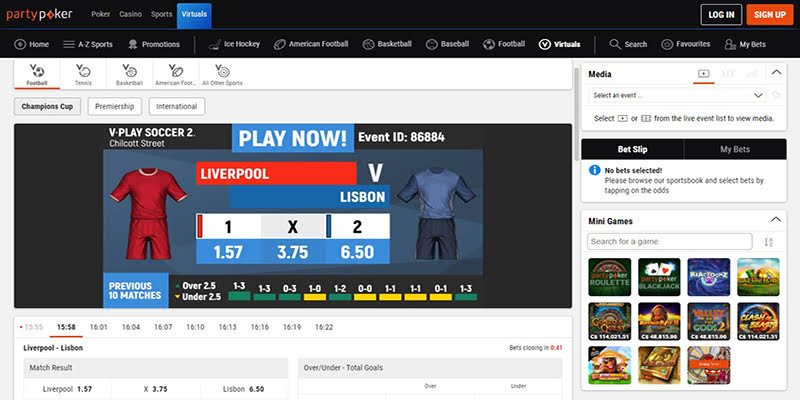Choose virtual Basketball icon
Screen dimensions: 800x400
(130, 71)
